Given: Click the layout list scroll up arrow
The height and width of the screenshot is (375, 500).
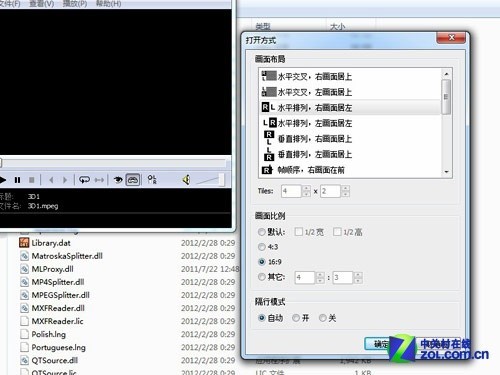Looking at the screenshot, I should [446, 74].
